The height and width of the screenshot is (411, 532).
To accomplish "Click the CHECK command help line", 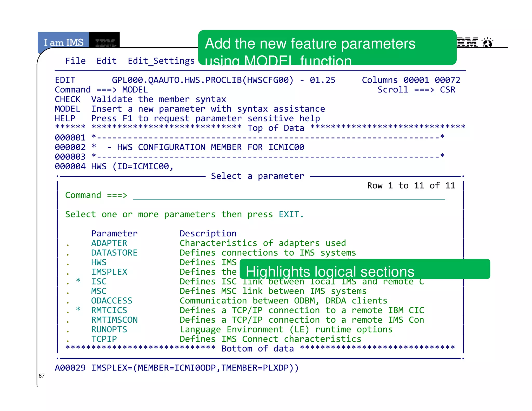I will pos(140,99).
